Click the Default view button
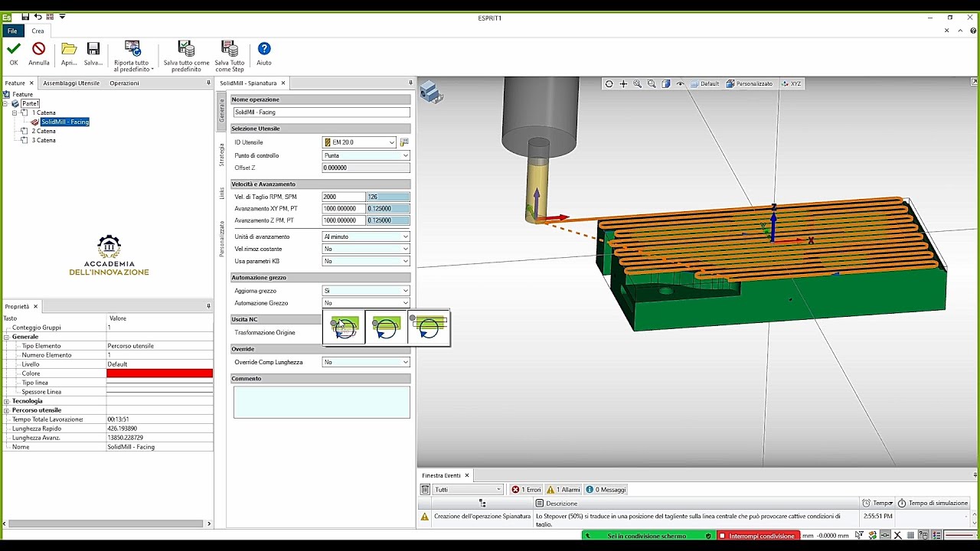Viewport: 980px width, 551px height. [x=704, y=83]
